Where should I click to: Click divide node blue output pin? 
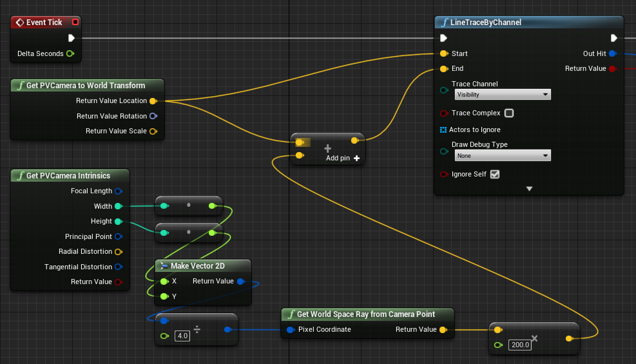pyautogui.click(x=228, y=330)
